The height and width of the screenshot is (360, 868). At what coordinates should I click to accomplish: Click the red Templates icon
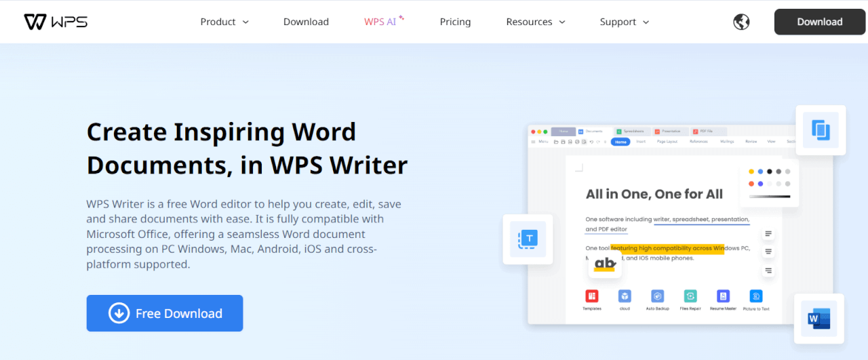592,296
